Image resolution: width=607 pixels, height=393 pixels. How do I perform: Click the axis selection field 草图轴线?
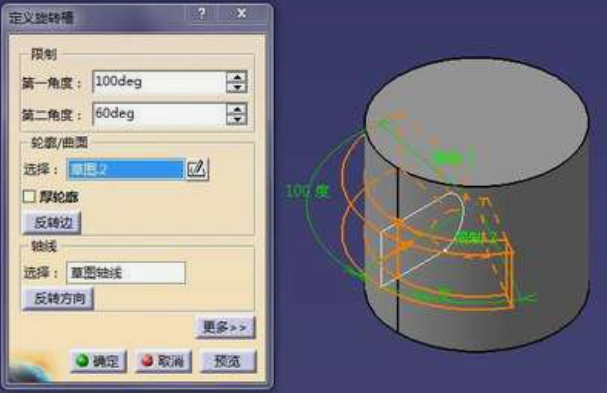pos(126,273)
